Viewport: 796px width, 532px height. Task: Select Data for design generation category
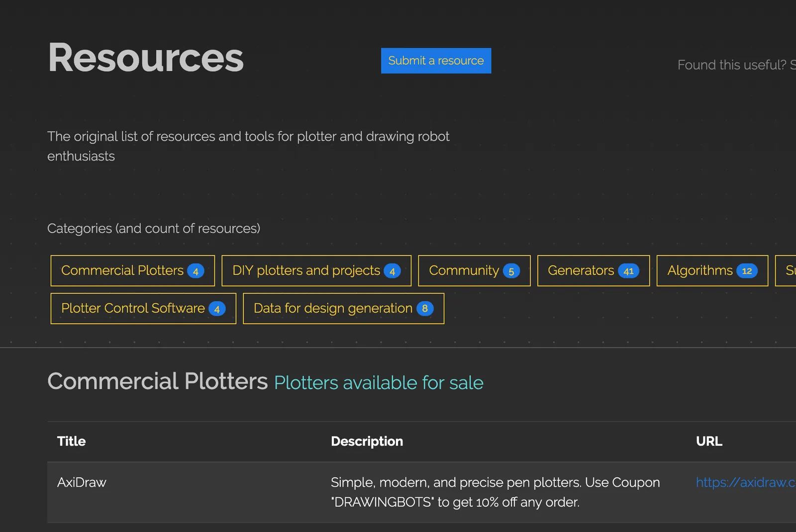[343, 308]
